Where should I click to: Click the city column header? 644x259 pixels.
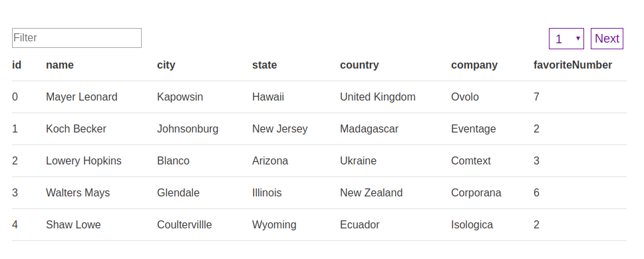click(x=166, y=65)
